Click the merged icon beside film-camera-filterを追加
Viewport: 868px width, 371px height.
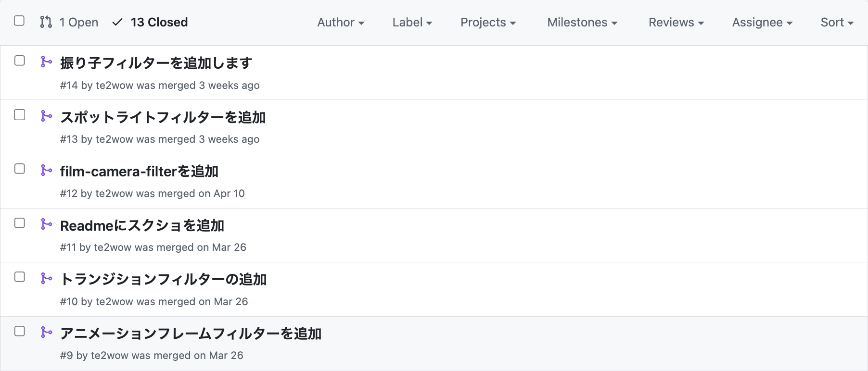point(46,170)
